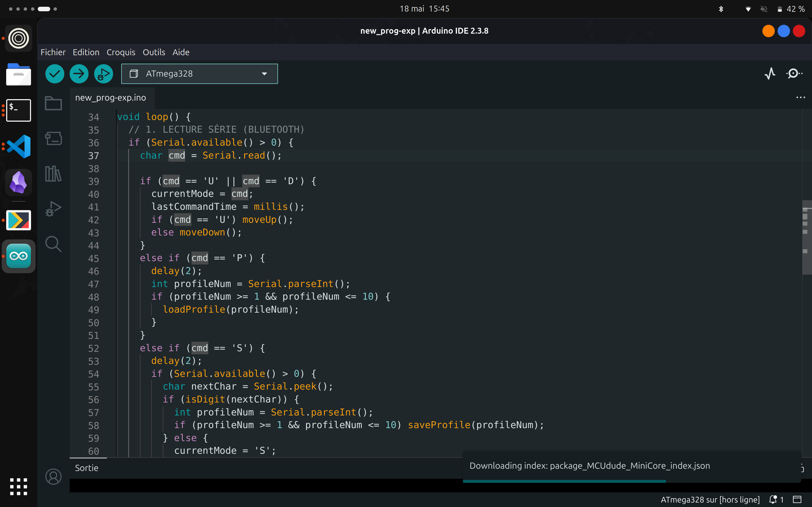Screen dimensions: 812x507
Task: Click the Upload arrow button
Action: coord(79,74)
